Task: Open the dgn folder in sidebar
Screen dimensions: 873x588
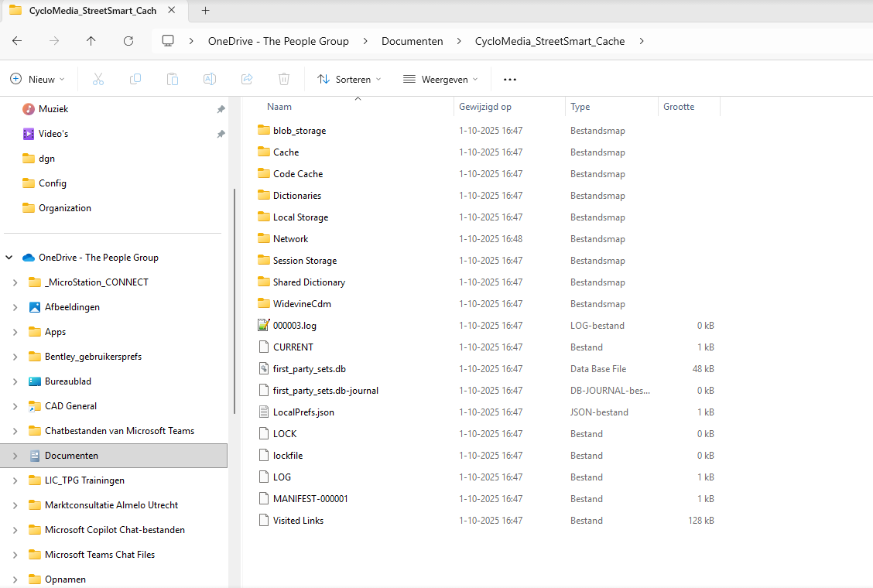Action: coord(46,159)
